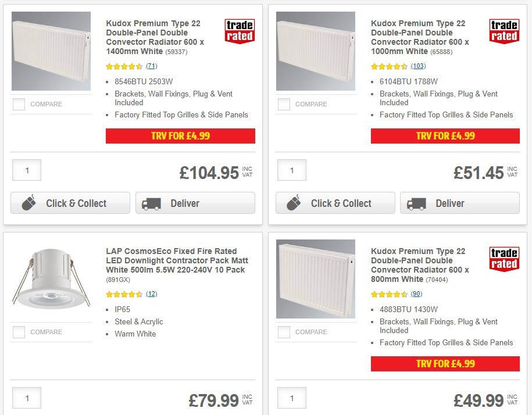Click the Trade Rated badge on the 1400mm radiator
The width and height of the screenshot is (532, 415).
240,32
